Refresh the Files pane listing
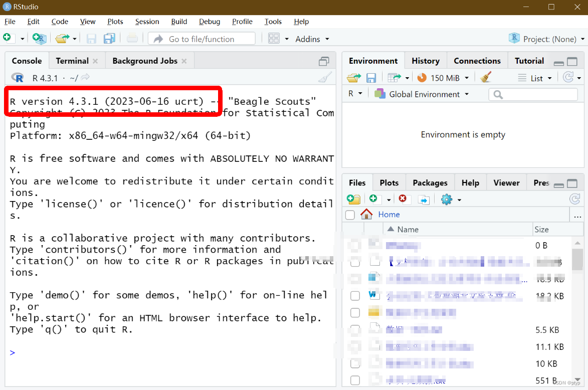Screen dimensions: 588x390 pos(574,199)
